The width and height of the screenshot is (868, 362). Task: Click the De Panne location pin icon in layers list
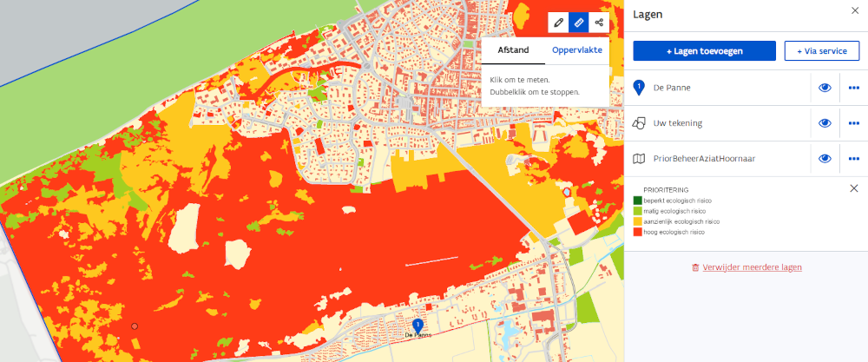639,87
